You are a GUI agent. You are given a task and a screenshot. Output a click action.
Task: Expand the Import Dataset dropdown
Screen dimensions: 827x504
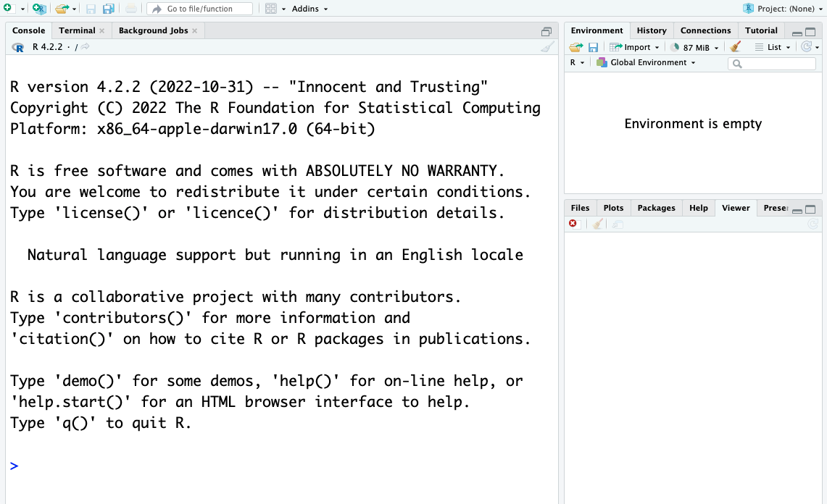[634, 47]
